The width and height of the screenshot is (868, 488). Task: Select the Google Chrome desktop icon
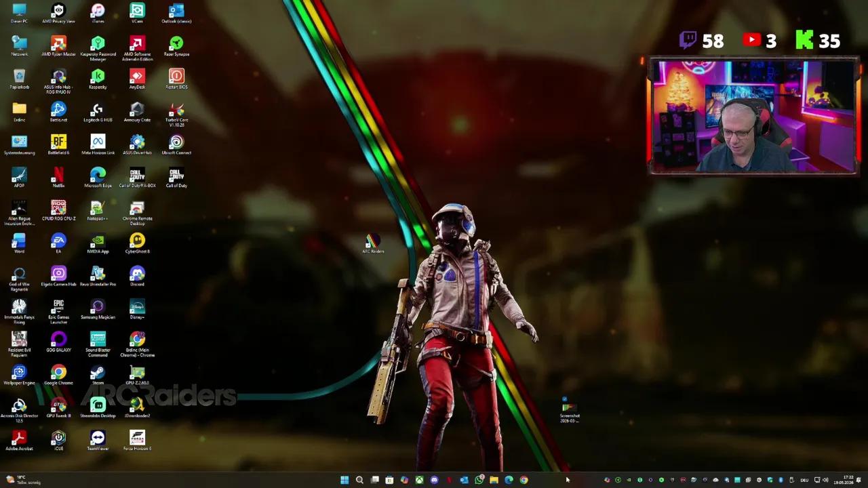tap(58, 375)
